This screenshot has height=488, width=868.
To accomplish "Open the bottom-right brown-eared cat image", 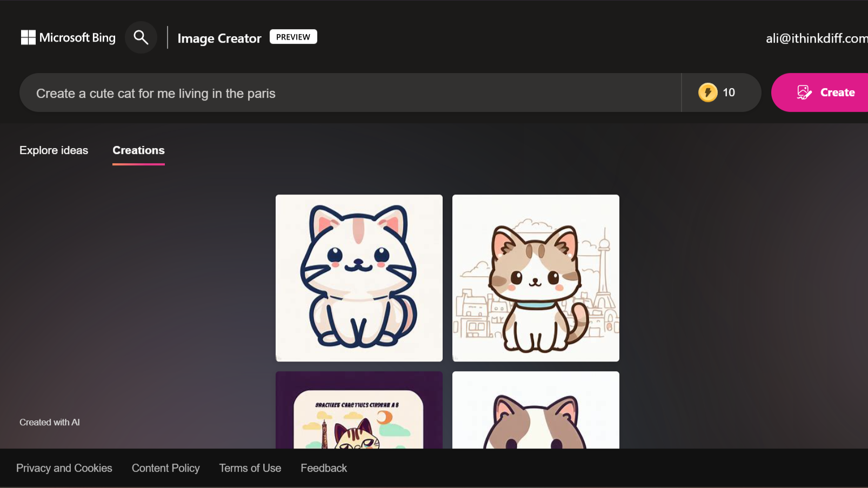I will point(536,410).
